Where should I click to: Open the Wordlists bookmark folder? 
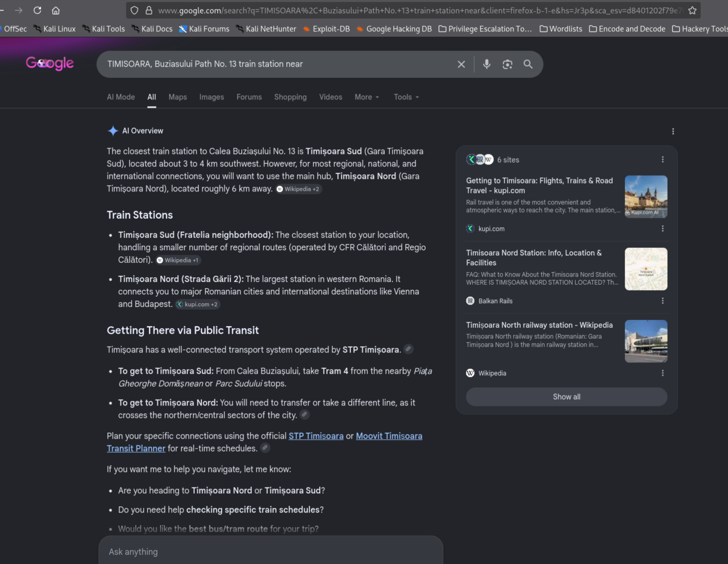[x=561, y=29]
